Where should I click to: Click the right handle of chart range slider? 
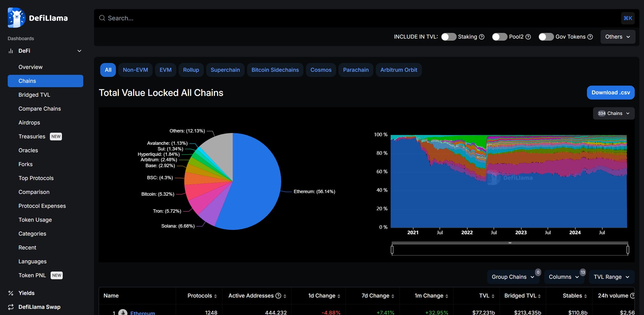click(x=628, y=250)
